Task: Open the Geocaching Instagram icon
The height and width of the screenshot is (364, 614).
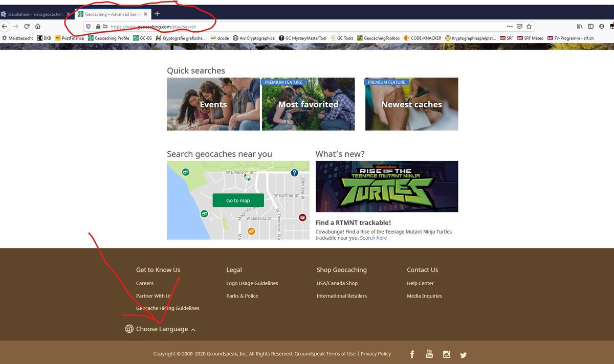Action: [447, 354]
